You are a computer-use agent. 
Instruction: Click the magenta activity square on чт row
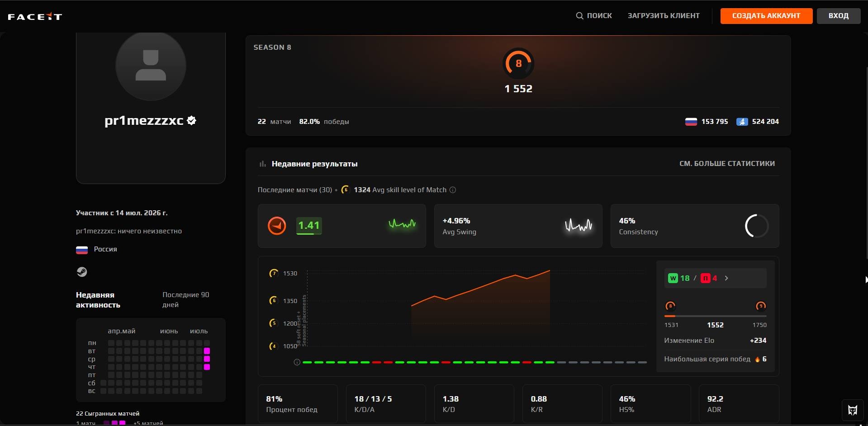coord(207,367)
